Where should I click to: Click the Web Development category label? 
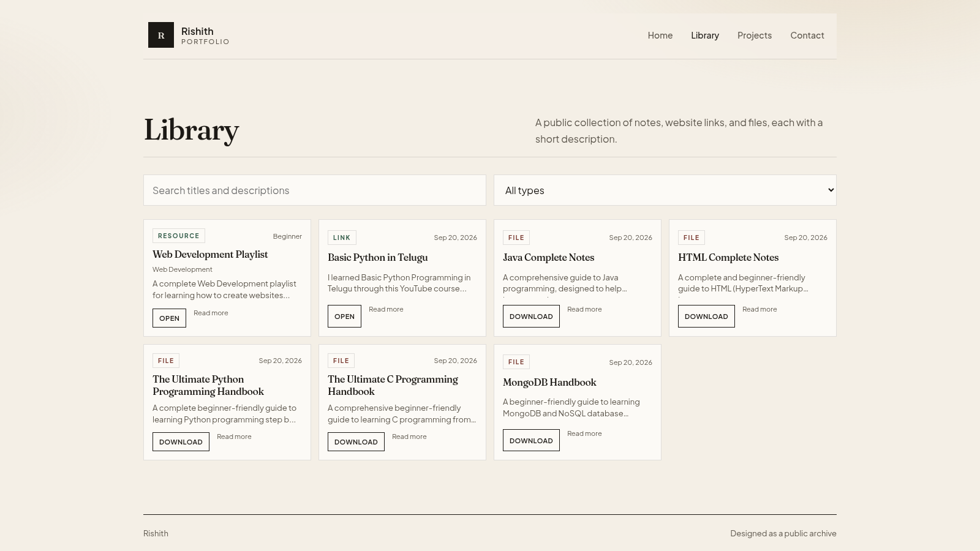pos(183,269)
